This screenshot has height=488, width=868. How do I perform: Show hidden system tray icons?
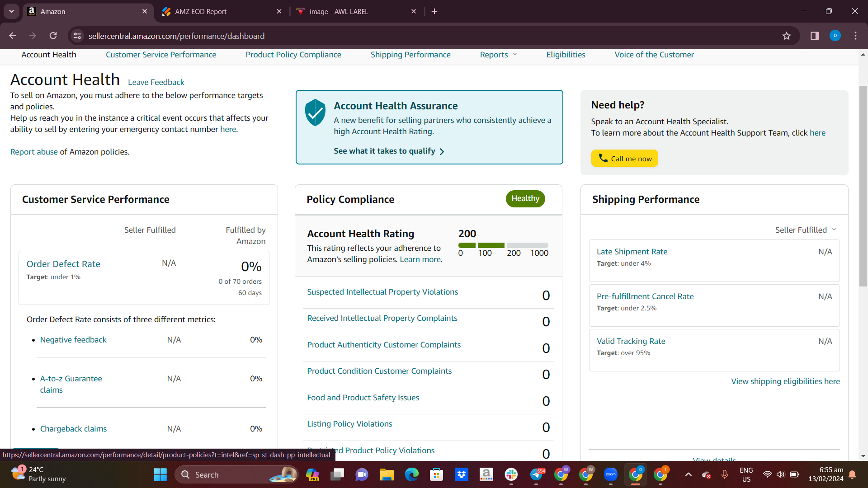(689, 474)
